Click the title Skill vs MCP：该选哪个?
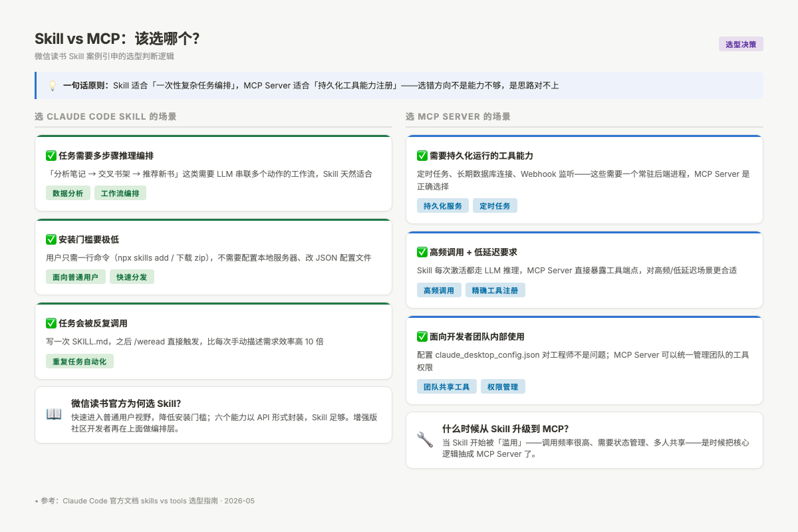The width and height of the screenshot is (798, 532). point(117,39)
